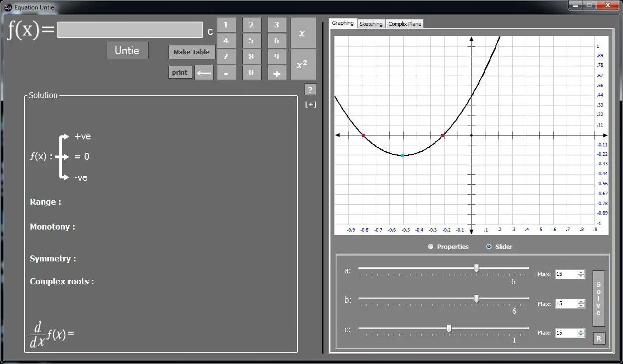The height and width of the screenshot is (364, 623).
Task: Open help with the question mark button
Action: pyautogui.click(x=311, y=90)
